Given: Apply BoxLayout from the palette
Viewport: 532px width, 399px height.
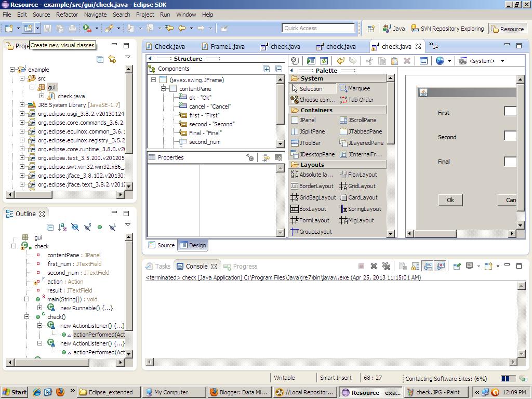Looking at the screenshot, I should coord(309,209).
